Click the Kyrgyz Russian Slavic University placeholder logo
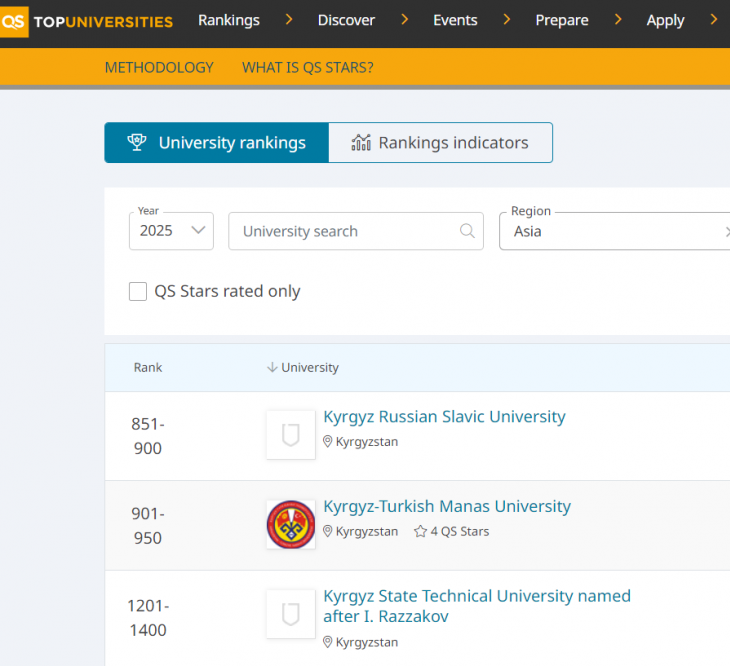The width and height of the screenshot is (730, 666). [291, 435]
